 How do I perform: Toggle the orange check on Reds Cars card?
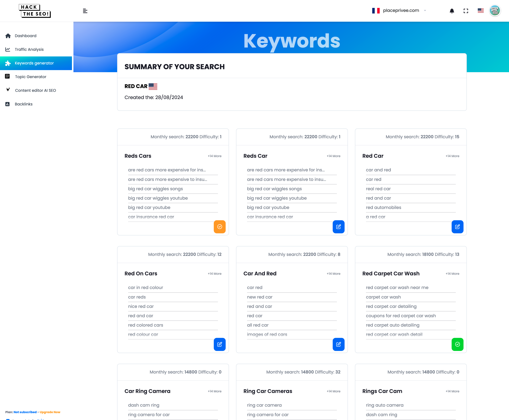click(x=219, y=227)
